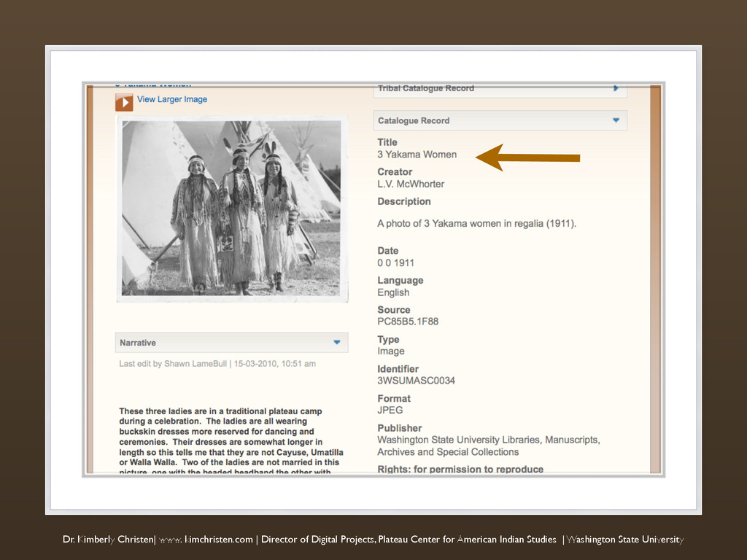Click www.kimchristen.com in the footer
The width and height of the screenshot is (747, 560).
pyautogui.click(x=205, y=540)
